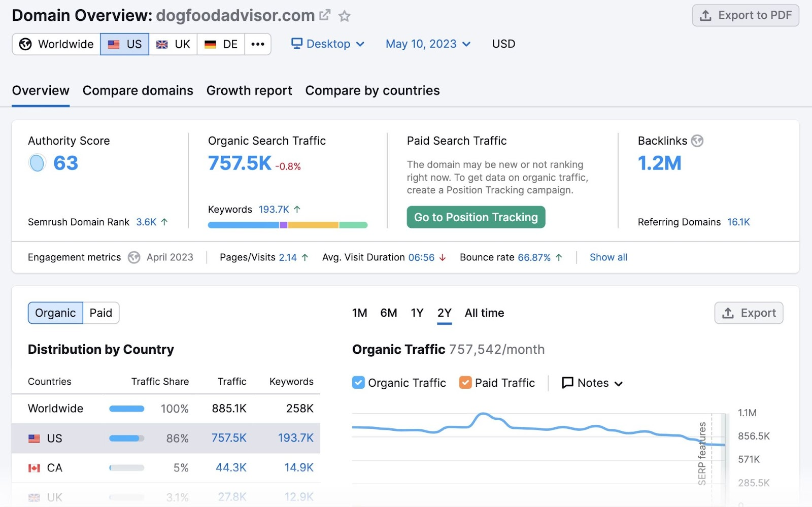Open the Growth report tab
The height and width of the screenshot is (507, 812).
pyautogui.click(x=249, y=90)
